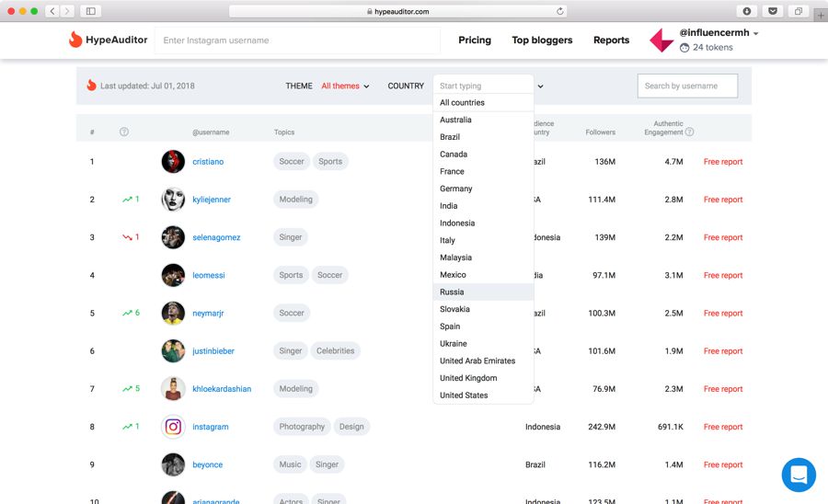
Task: Choose Australia from the country list
Action: click(x=483, y=120)
